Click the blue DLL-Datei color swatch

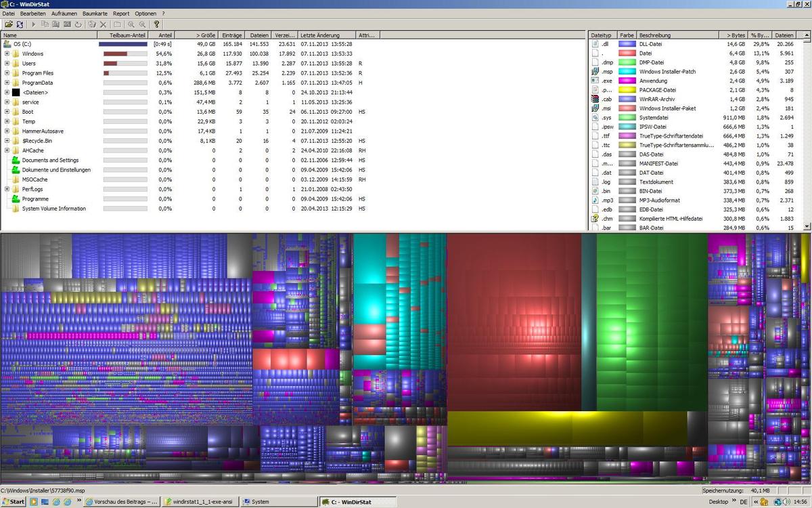(627, 44)
